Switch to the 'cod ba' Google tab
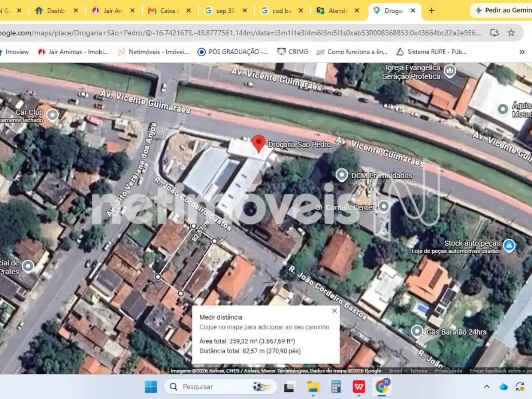Viewport: 532px width, 399px height. click(282, 10)
